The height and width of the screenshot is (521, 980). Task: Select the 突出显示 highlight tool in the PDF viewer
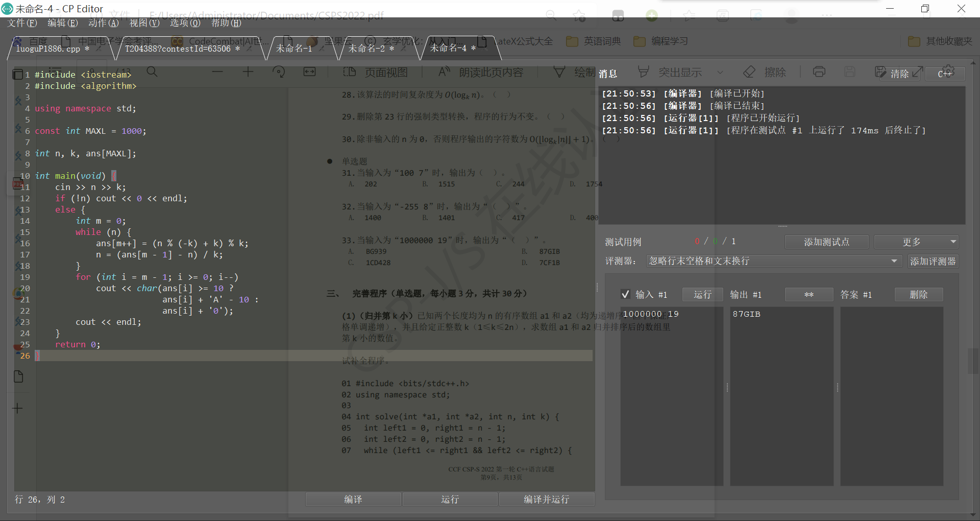click(x=670, y=72)
